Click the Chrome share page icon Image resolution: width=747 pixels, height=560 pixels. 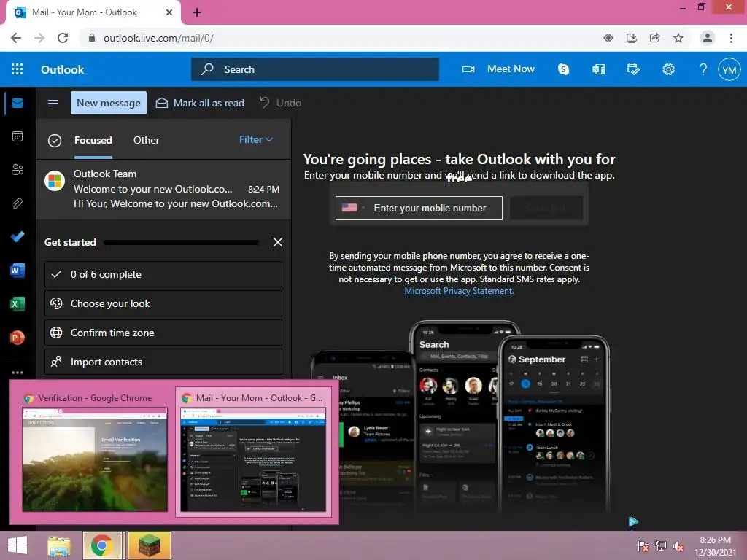click(x=655, y=38)
